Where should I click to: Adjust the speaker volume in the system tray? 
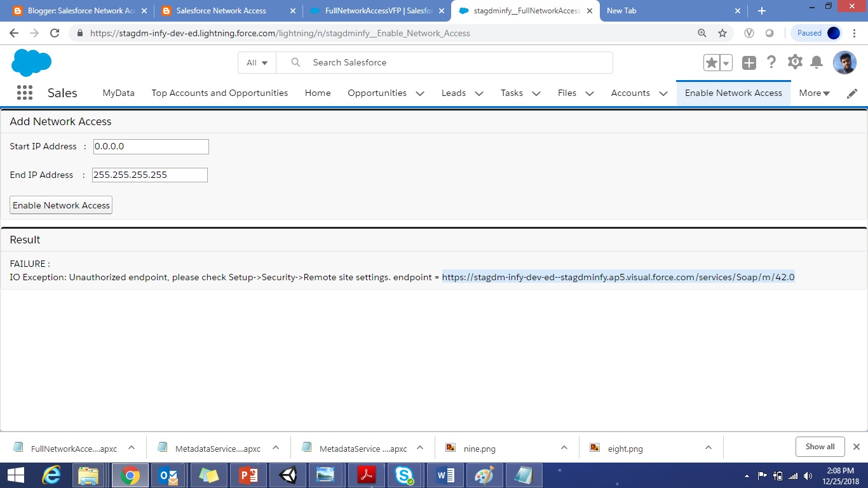coord(807,475)
